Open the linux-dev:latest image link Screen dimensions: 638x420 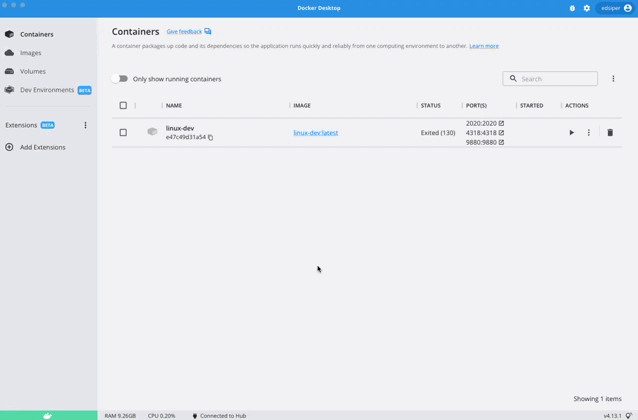coord(315,133)
